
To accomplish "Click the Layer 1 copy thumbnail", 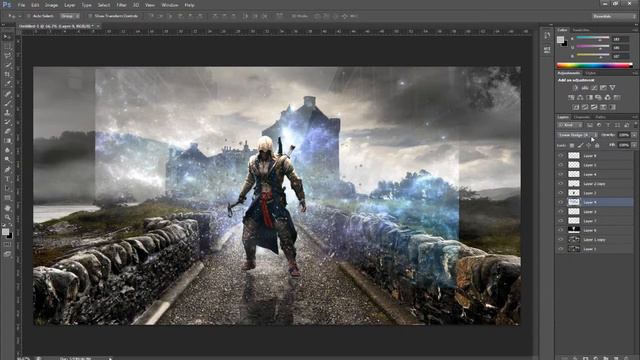I will tap(574, 240).
